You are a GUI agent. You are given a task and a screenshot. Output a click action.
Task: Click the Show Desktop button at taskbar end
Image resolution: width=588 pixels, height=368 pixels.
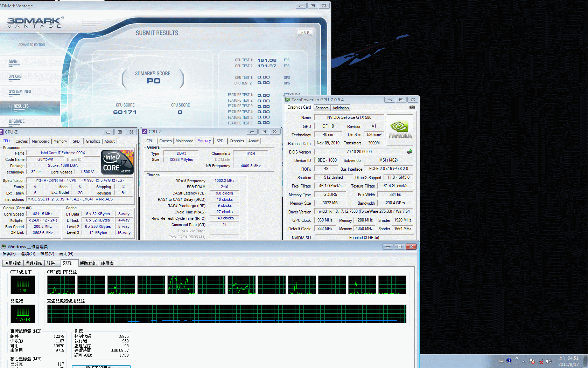tap(586, 361)
